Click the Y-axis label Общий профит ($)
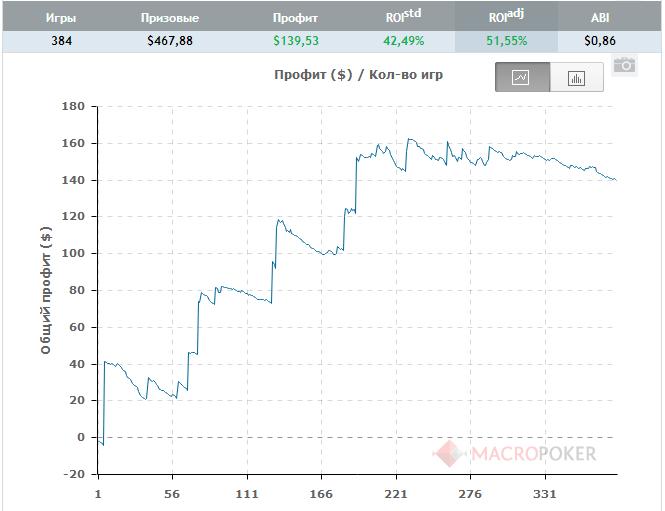Image resolution: width=665 pixels, height=511 pixels. tap(46, 290)
